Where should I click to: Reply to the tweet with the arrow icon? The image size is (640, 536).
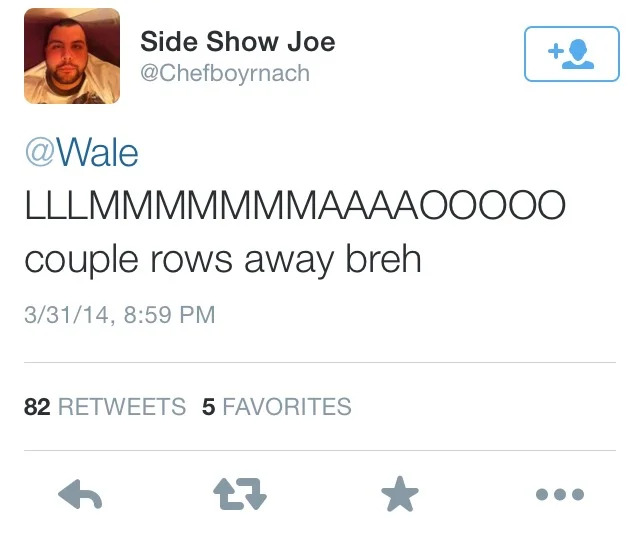coord(80,494)
